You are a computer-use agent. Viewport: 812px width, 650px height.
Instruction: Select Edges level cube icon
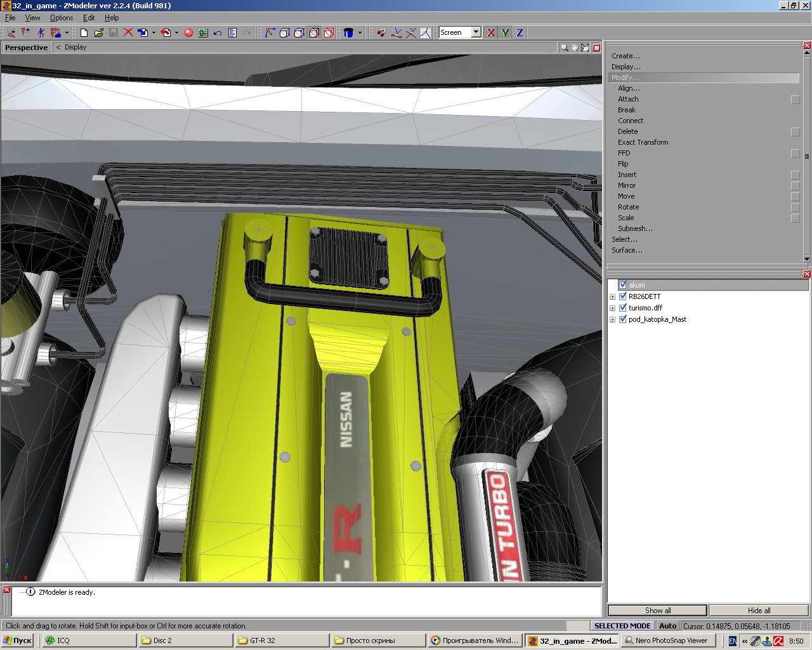pos(285,32)
